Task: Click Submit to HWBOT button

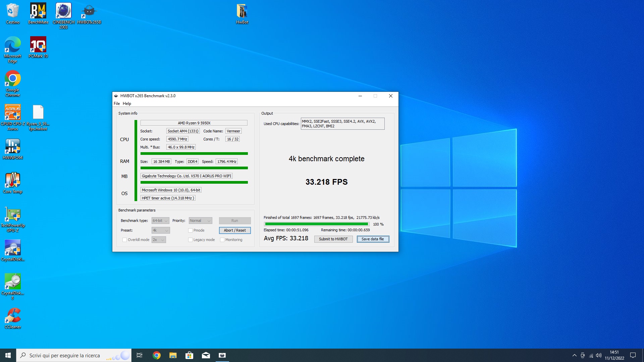Action: tap(333, 239)
